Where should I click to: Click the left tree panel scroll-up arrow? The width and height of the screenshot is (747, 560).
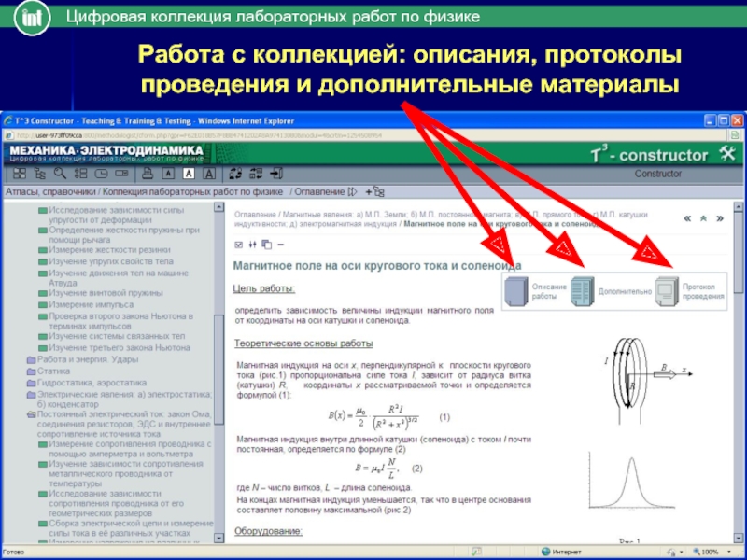tap(219, 206)
